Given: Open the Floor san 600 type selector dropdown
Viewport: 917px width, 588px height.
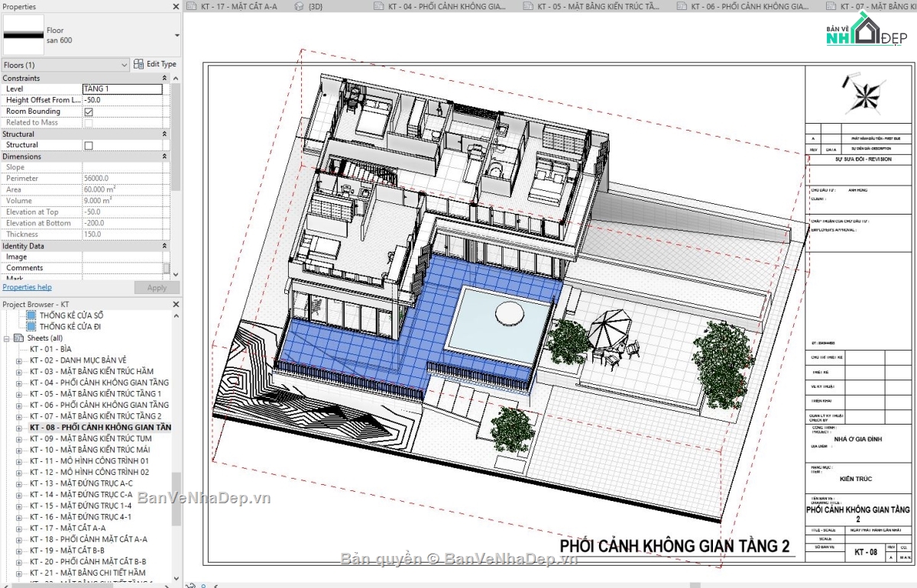Looking at the screenshot, I should point(177,35).
